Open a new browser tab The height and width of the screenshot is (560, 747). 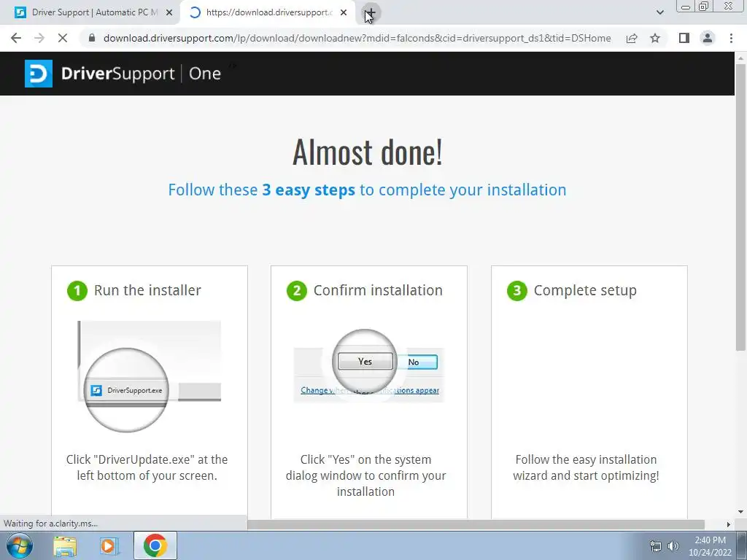click(x=371, y=13)
